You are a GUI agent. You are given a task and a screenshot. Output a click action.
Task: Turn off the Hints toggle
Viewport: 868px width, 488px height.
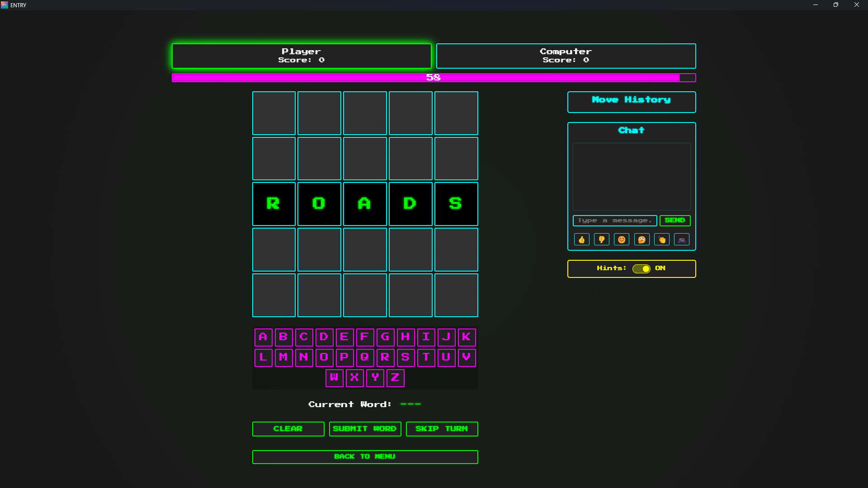(x=641, y=269)
